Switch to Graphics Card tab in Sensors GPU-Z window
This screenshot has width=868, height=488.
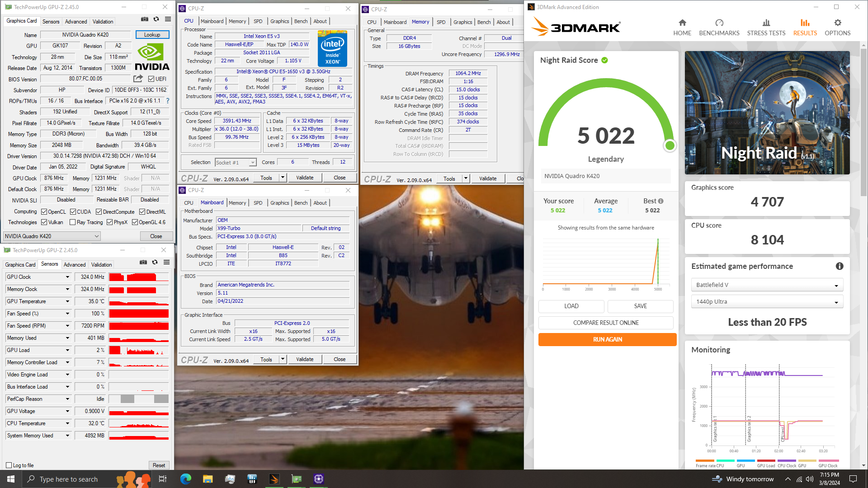tap(20, 265)
